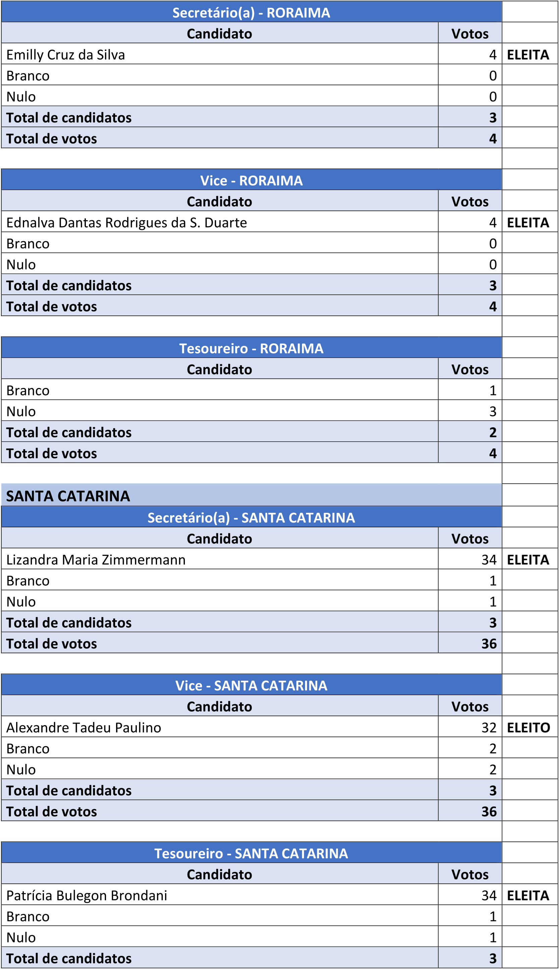Image resolution: width=560 pixels, height=970 pixels.
Task: Click the "Tesoureiro - RORAIMA" table heading
Action: point(251,348)
